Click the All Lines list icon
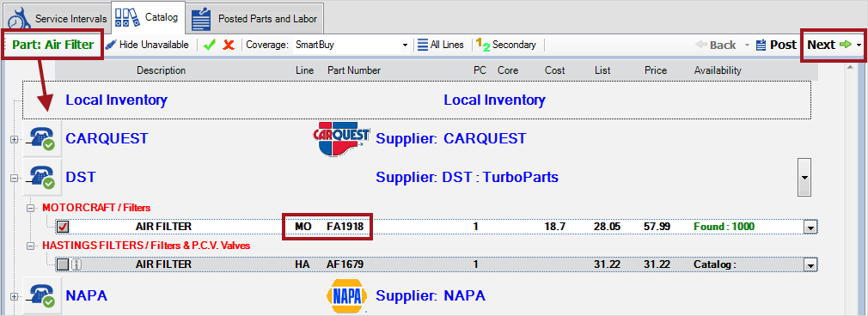Image resolution: width=868 pixels, height=316 pixels. [x=422, y=45]
